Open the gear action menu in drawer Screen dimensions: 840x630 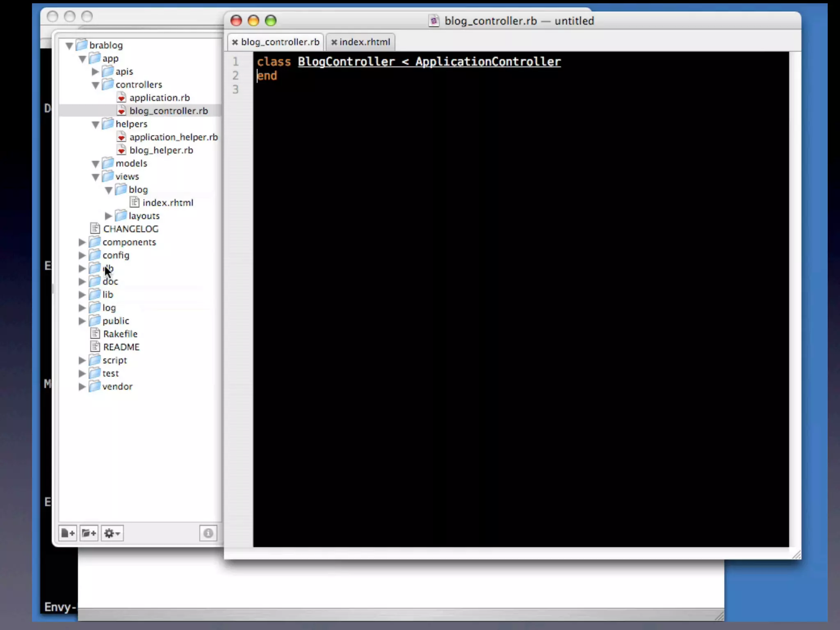coord(112,533)
